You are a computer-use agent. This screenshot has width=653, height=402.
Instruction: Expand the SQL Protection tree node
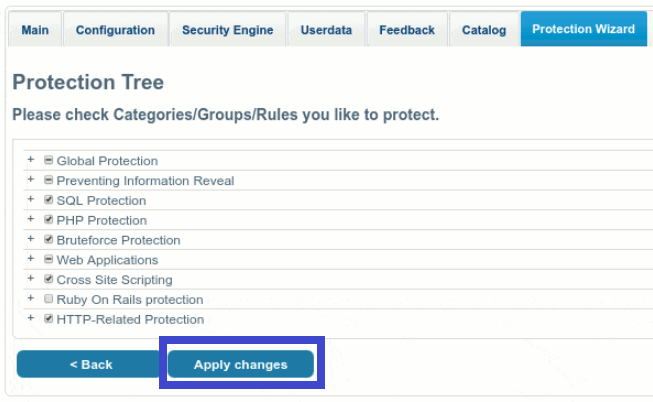(x=31, y=200)
